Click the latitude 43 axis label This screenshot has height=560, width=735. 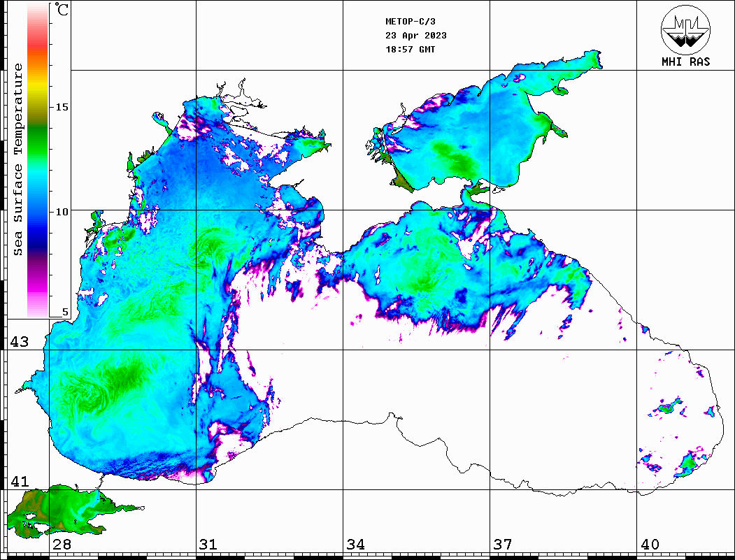(19, 342)
